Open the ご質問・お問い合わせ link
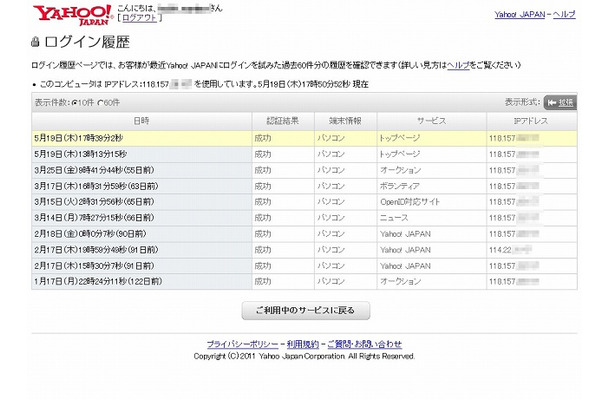This screenshot has height=400, width=610. (x=365, y=344)
